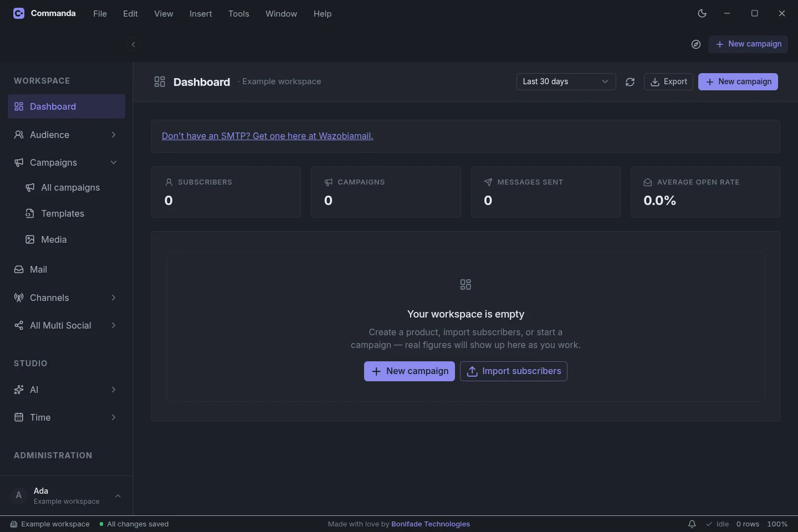Click the Campaigns megaphone icon in sidebar
Image resolution: width=798 pixels, height=532 pixels.
[x=19, y=162]
